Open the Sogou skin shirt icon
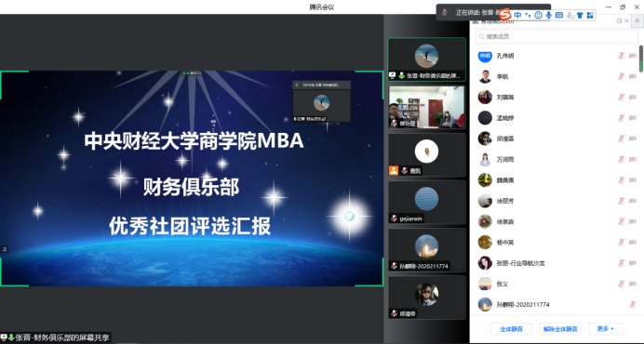Screen dimensions: 644x344 click(580, 15)
